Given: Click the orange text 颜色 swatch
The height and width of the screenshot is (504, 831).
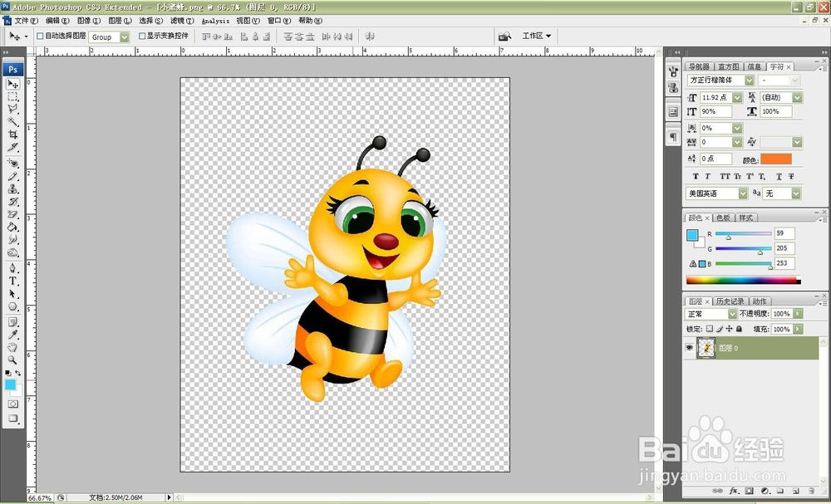Looking at the screenshot, I should click(x=776, y=159).
